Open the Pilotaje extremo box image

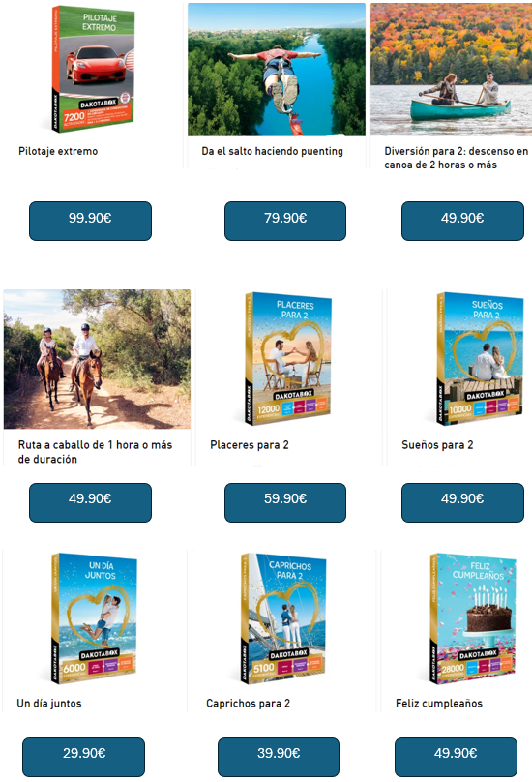pos(93,70)
